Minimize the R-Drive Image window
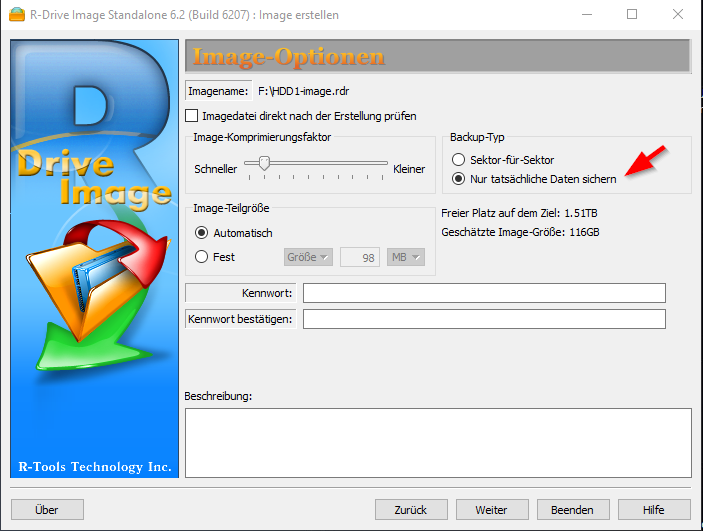 click(x=587, y=14)
